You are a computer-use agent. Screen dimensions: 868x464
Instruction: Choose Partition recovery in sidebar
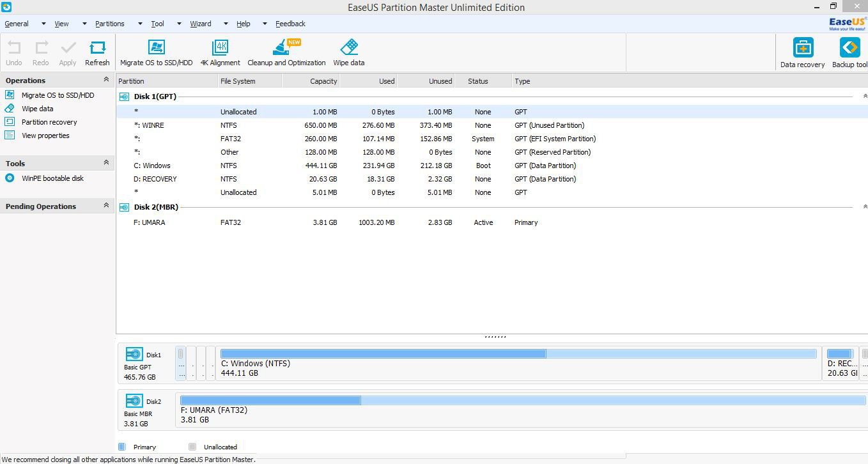[x=49, y=122]
